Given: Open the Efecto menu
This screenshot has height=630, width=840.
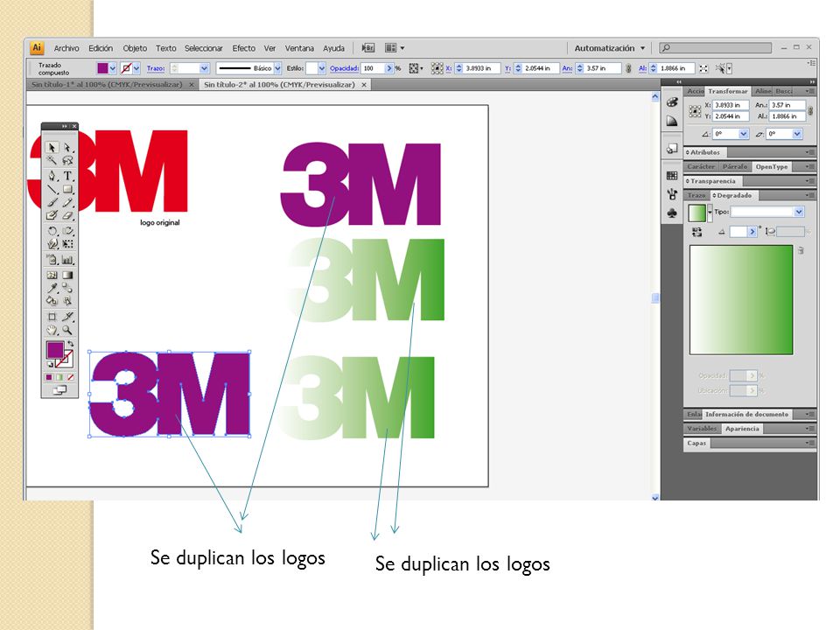Looking at the screenshot, I should click(x=244, y=48).
